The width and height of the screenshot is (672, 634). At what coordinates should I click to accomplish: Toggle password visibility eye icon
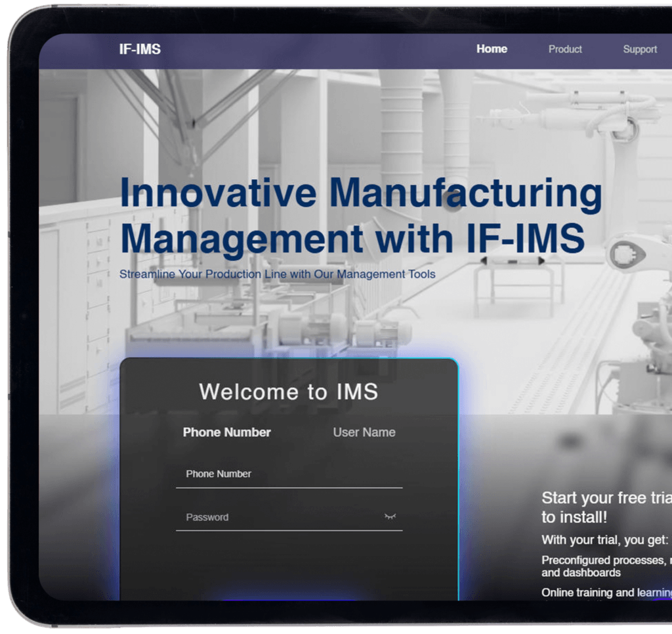(390, 517)
